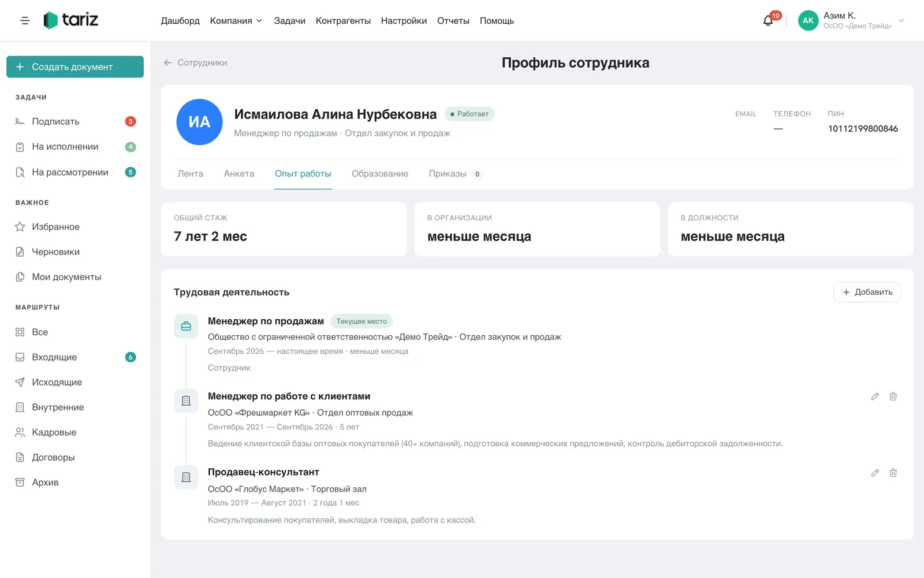The width and height of the screenshot is (924, 578).
Task: Go to Задачи menu item
Action: coord(289,21)
